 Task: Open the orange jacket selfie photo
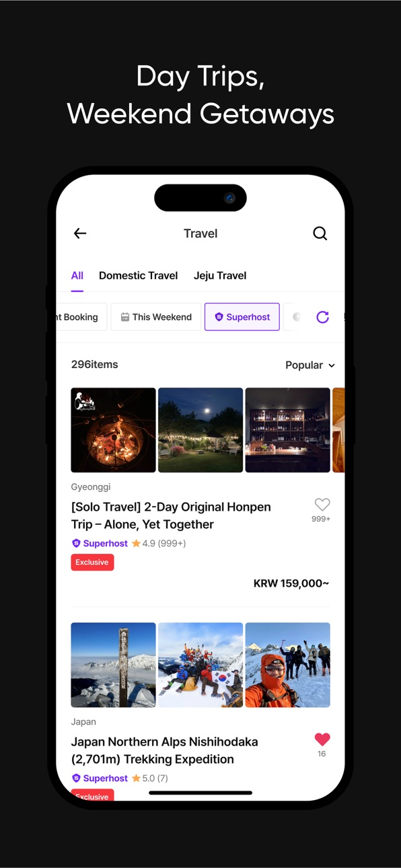coord(288,665)
